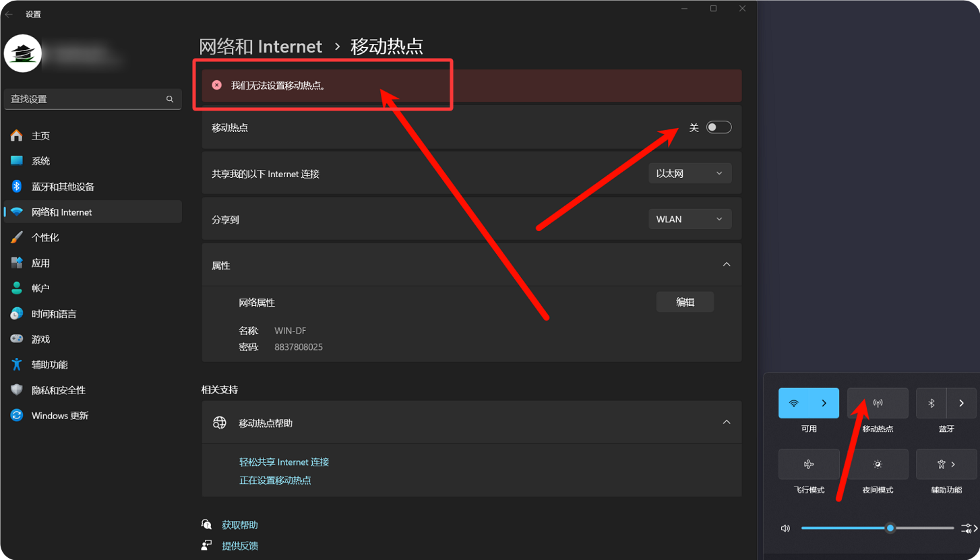The image size is (980, 560).
Task: Expand Bluetooth devices arrow in quick settings
Action: point(962,403)
